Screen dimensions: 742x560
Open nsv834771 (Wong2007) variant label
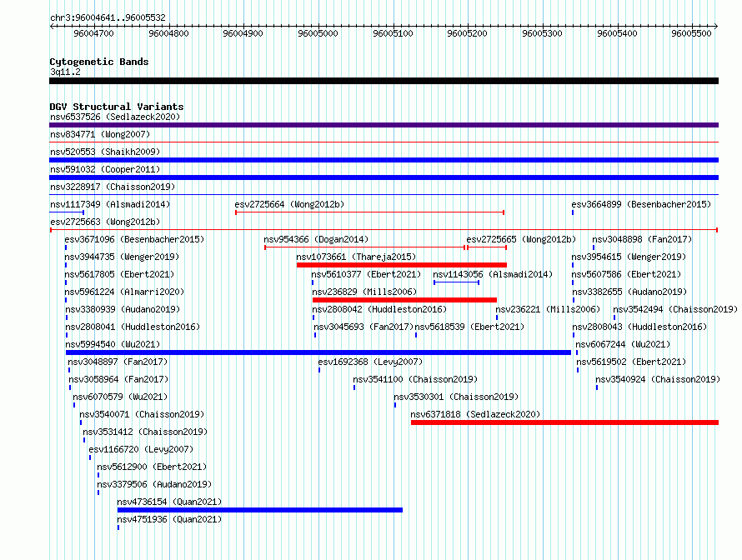pos(100,134)
